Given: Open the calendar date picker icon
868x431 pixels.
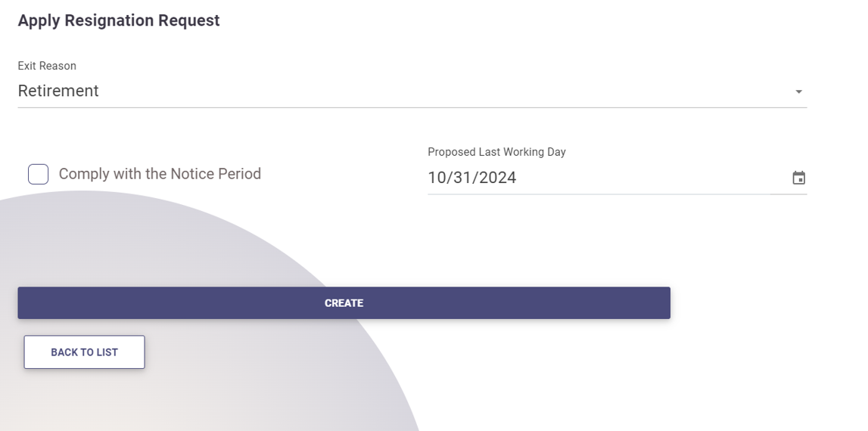Looking at the screenshot, I should tap(798, 178).
